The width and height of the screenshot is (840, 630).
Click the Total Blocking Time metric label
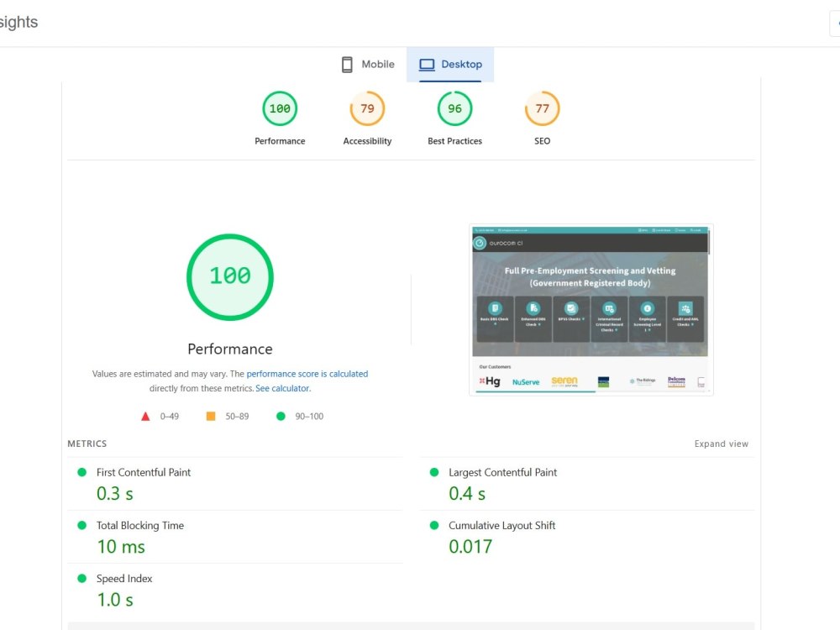click(x=139, y=526)
